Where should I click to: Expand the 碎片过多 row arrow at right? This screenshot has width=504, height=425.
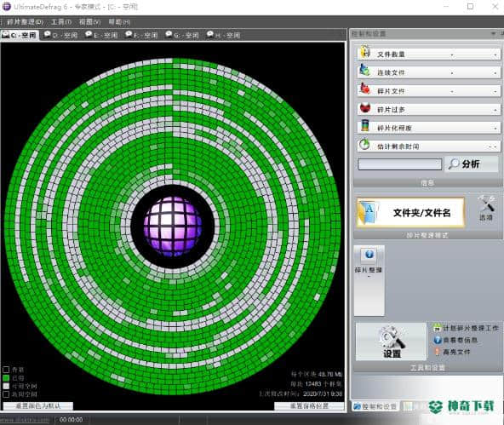pyautogui.click(x=495, y=110)
